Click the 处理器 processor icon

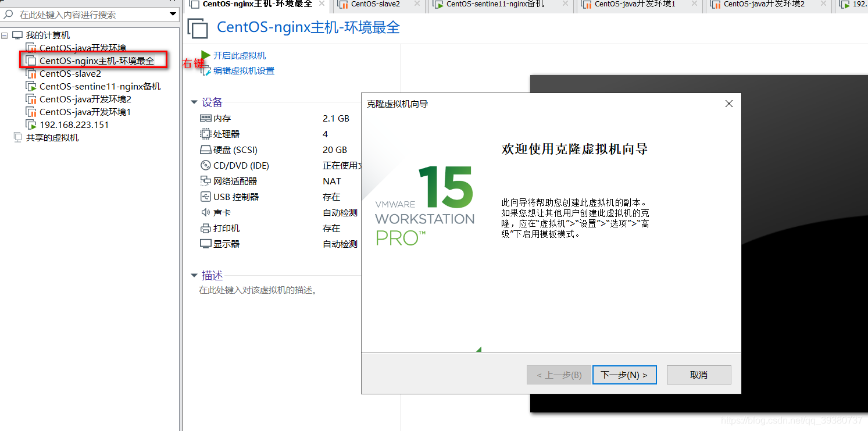205,134
